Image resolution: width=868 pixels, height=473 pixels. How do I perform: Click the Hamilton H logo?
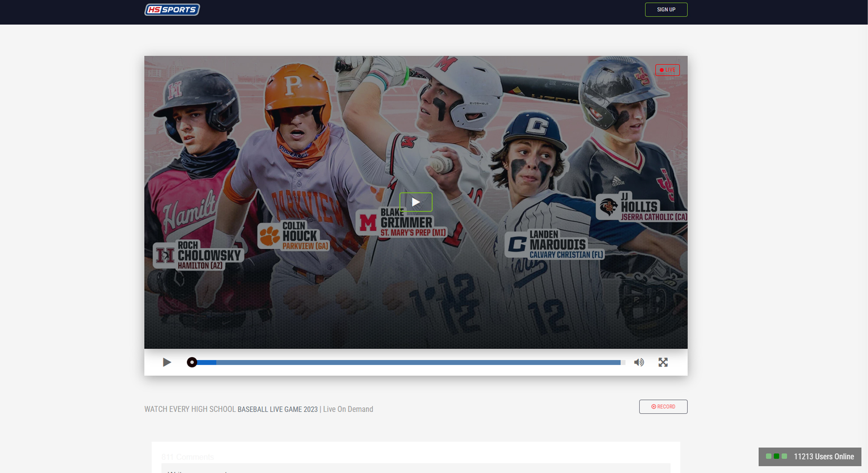point(165,255)
